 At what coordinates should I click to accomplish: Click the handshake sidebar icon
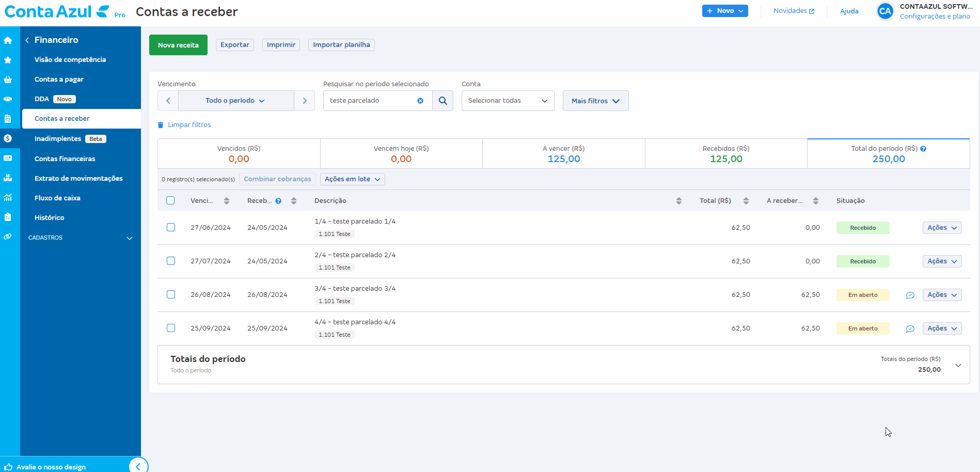[8, 99]
